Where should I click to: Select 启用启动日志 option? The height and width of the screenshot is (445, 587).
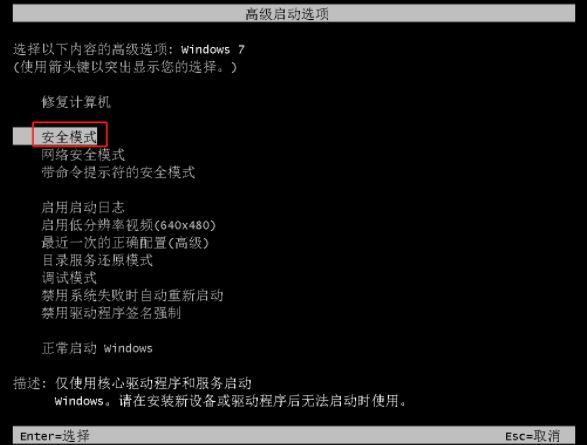pos(83,207)
